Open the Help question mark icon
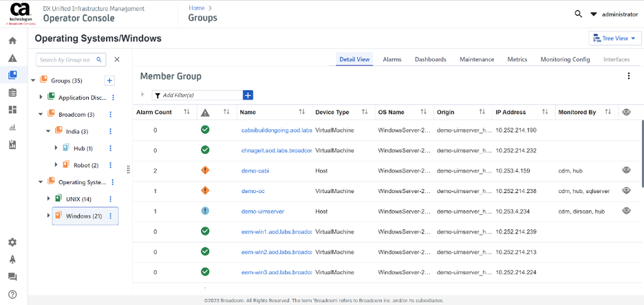The height and width of the screenshot is (305, 644). [x=12, y=295]
